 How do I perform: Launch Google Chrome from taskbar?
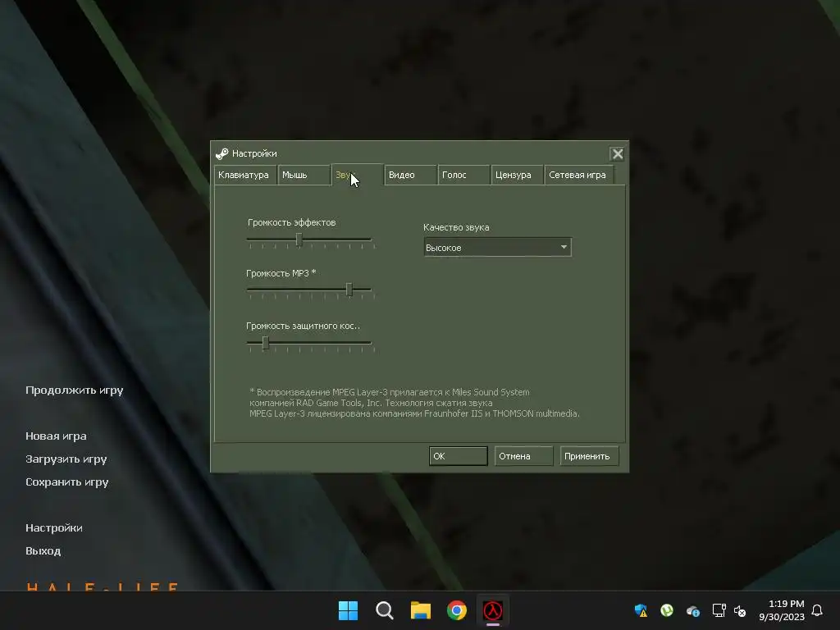pyautogui.click(x=456, y=610)
